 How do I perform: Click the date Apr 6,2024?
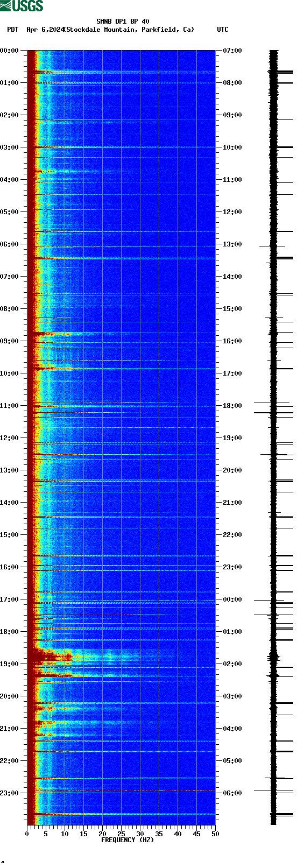[x=45, y=30]
